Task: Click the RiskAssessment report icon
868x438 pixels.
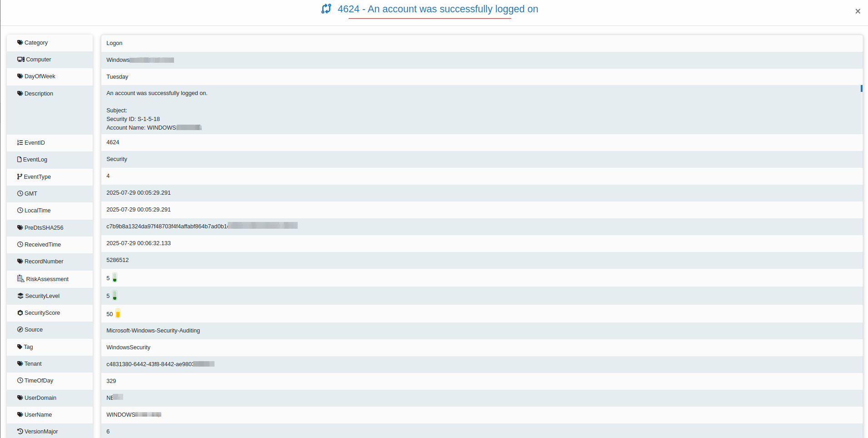Action: pos(20,279)
